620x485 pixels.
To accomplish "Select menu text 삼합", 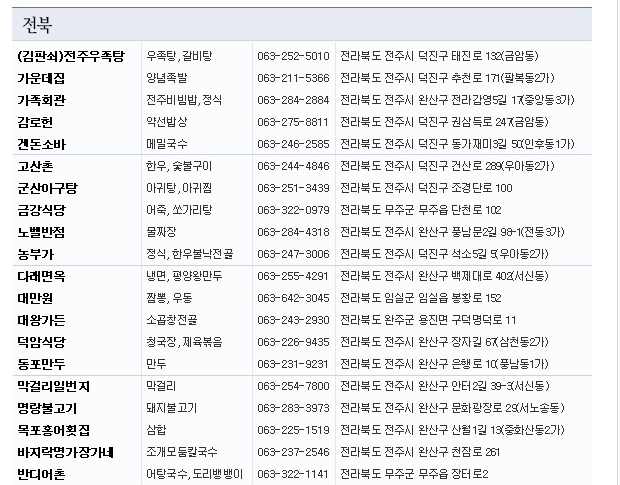I will pos(156,430).
